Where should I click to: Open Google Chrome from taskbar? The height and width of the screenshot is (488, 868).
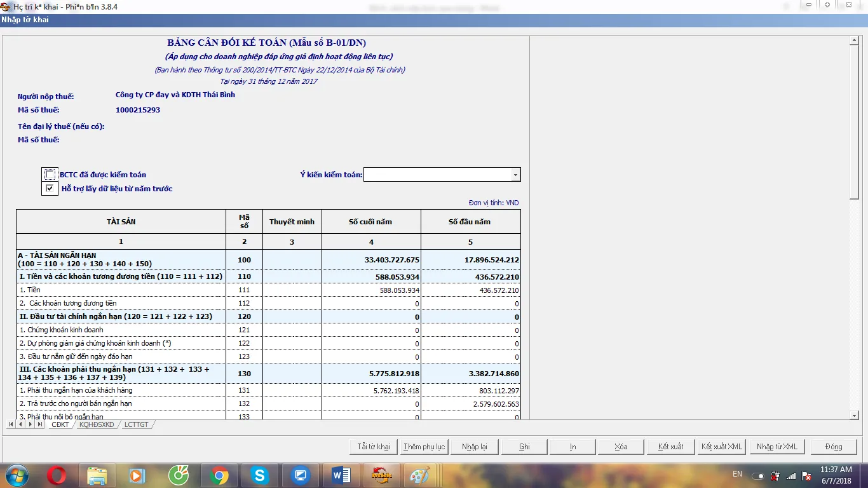pos(219,475)
